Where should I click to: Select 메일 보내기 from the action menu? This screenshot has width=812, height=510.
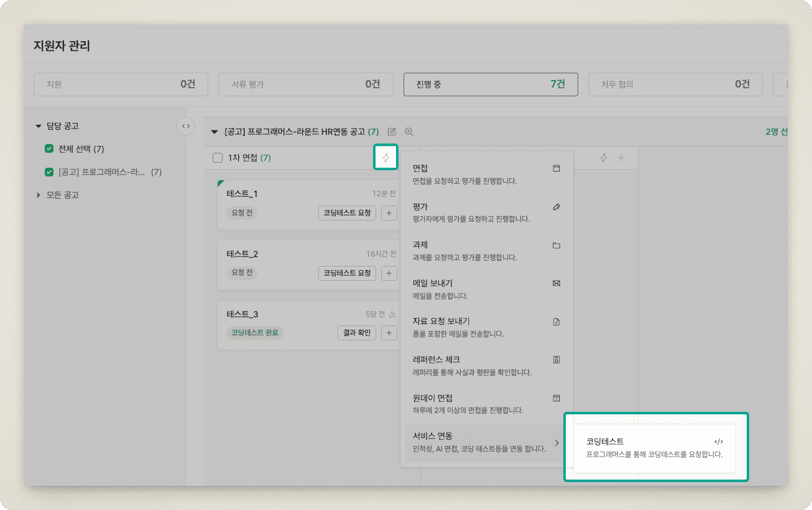486,289
